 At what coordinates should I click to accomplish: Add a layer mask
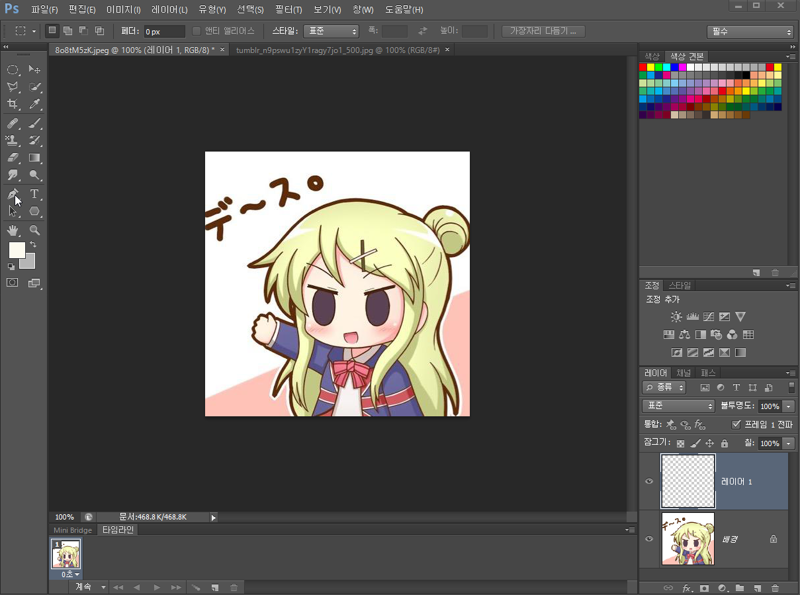(705, 588)
